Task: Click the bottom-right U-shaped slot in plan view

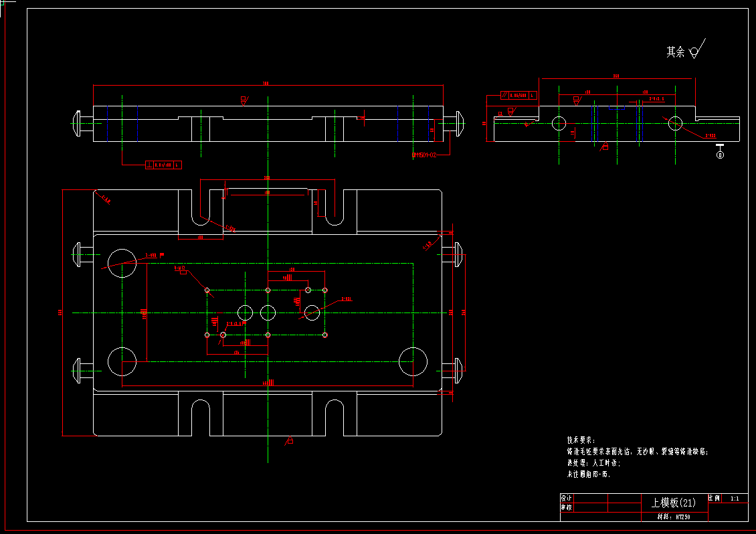Action: click(335, 418)
